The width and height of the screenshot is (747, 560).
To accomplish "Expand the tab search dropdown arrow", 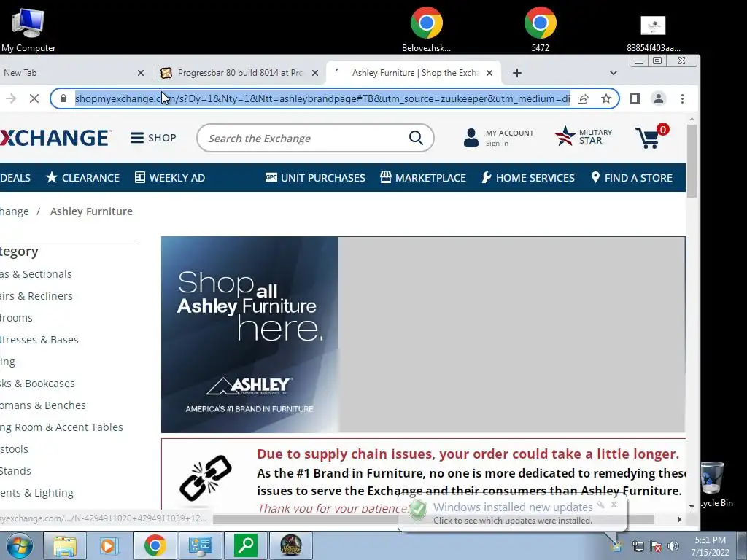I will pyautogui.click(x=613, y=73).
